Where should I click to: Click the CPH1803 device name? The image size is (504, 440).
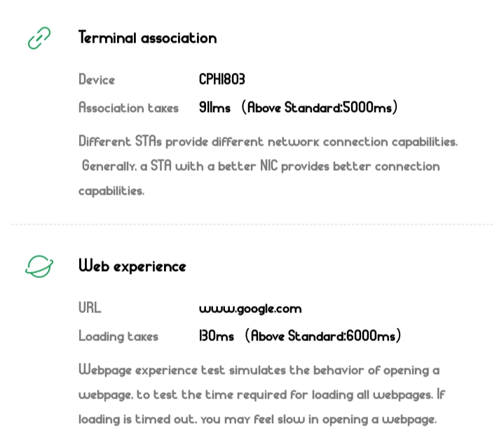pos(222,80)
